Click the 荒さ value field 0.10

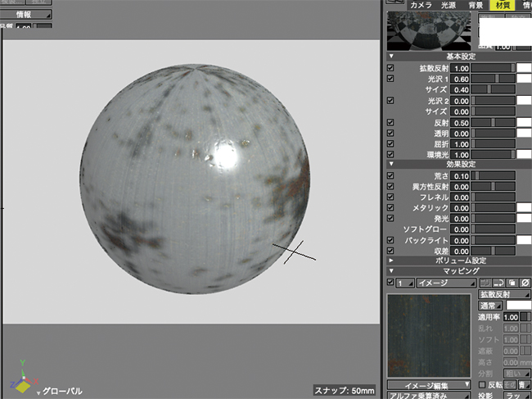pyautogui.click(x=461, y=176)
